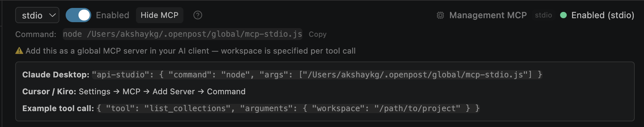Image resolution: width=644 pixels, height=127 pixels.
Task: Click the example tool call JSON snippet
Action: tap(288, 108)
